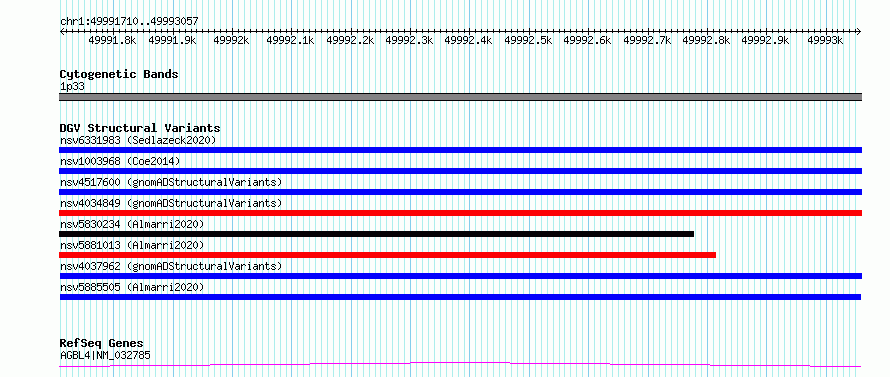Click the 49991.8k ruler label
This screenshot has width=890, height=377.
coord(112,40)
